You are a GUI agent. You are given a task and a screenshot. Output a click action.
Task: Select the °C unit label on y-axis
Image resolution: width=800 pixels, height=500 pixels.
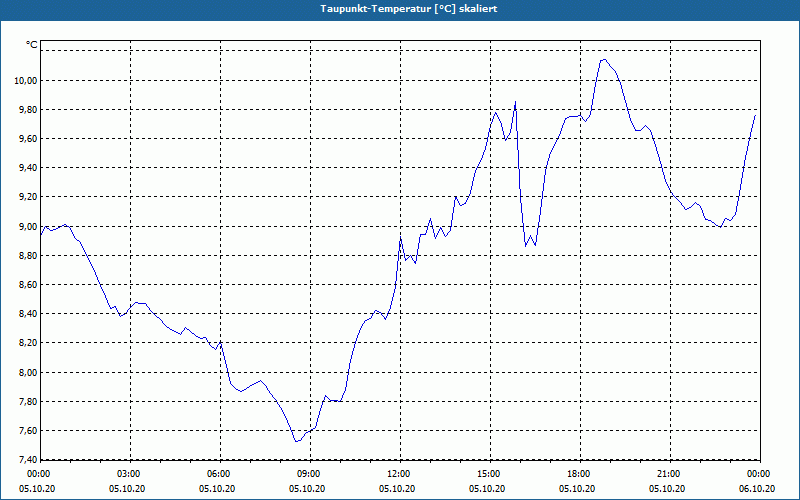click(x=32, y=45)
